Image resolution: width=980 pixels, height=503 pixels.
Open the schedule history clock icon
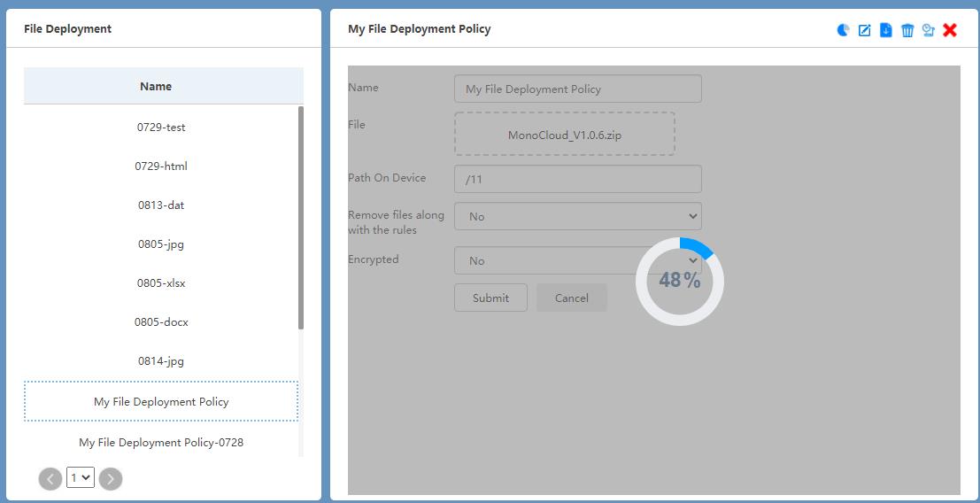[929, 30]
